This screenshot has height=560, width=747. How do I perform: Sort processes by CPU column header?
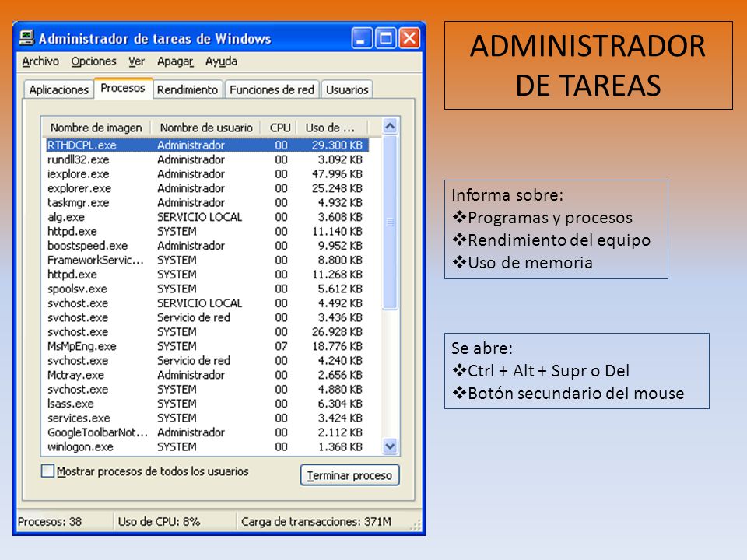pyautogui.click(x=279, y=128)
